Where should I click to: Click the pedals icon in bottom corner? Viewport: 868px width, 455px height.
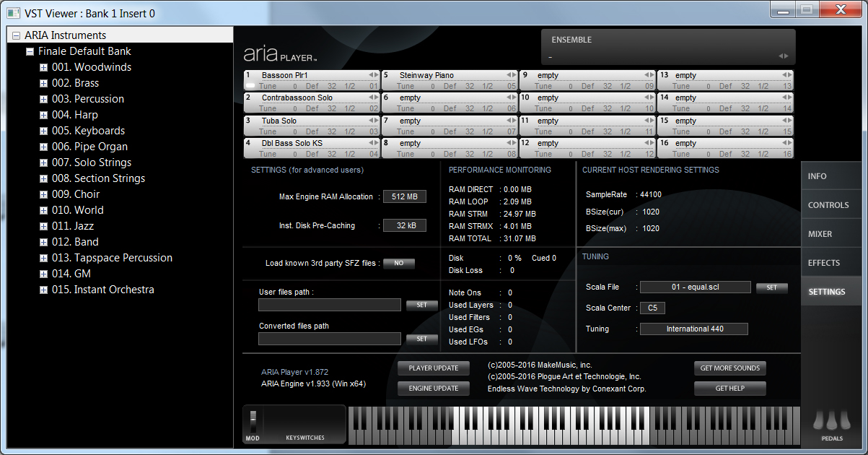click(831, 422)
